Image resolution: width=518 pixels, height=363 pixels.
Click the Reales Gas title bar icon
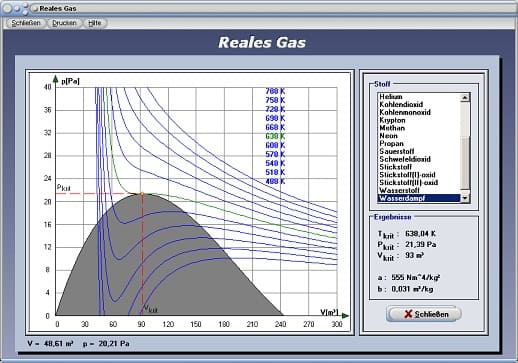[x=34, y=8]
